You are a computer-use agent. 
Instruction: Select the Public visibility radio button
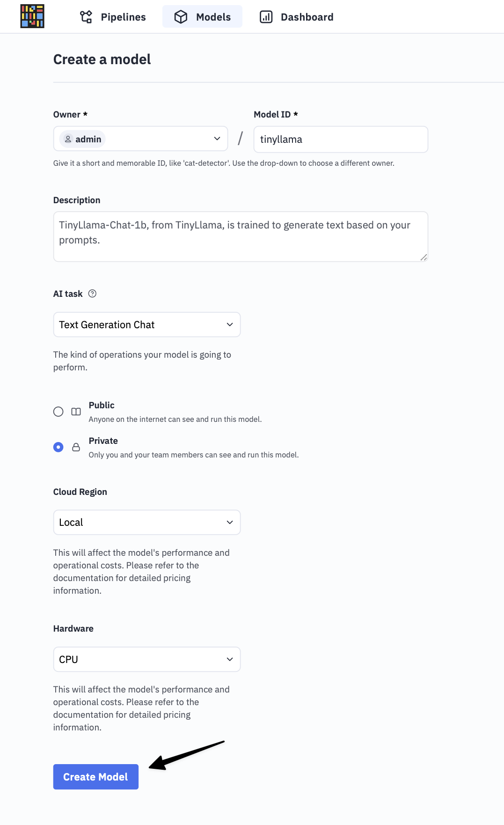[x=58, y=412]
